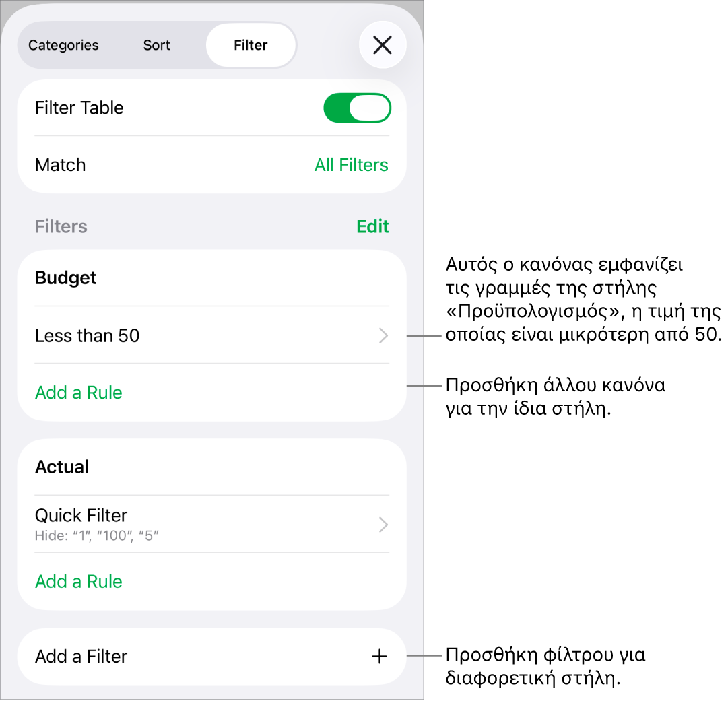Image resolution: width=728 pixels, height=701 pixels.
Task: Select the Budget filter header
Action: tap(66, 277)
